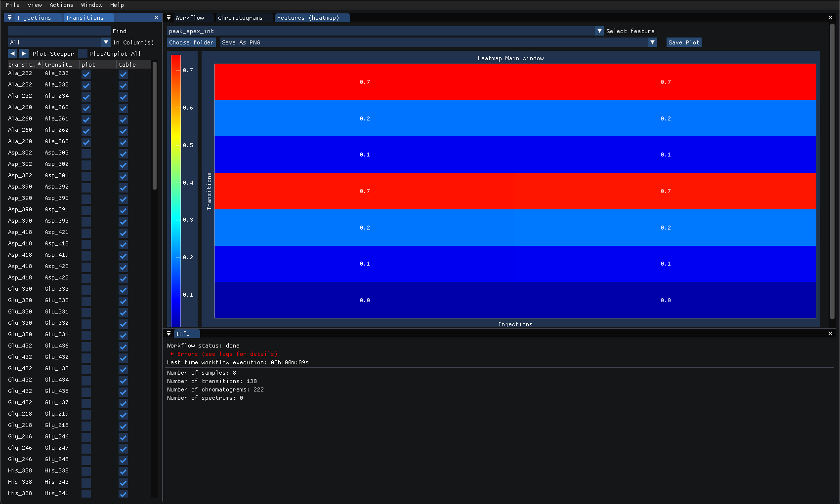Collapse the Injections panel triangle icon
Screen dimensions: 840x504
click(9, 18)
